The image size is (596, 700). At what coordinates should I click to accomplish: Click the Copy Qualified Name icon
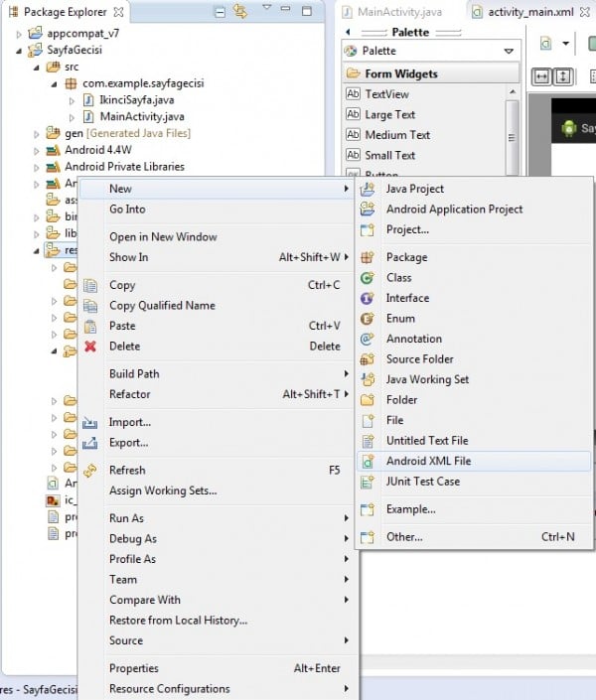(x=90, y=306)
